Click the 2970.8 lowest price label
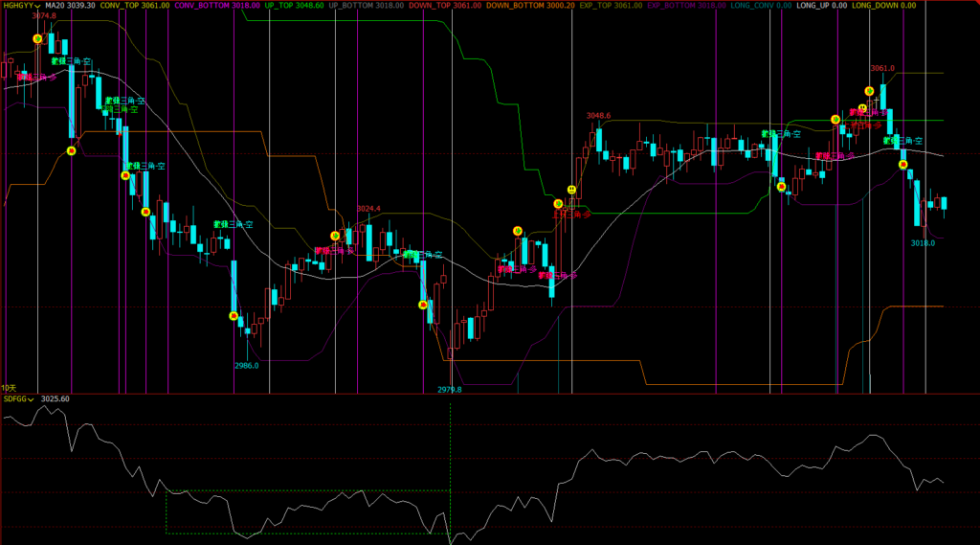The image size is (980, 545). coord(450,390)
